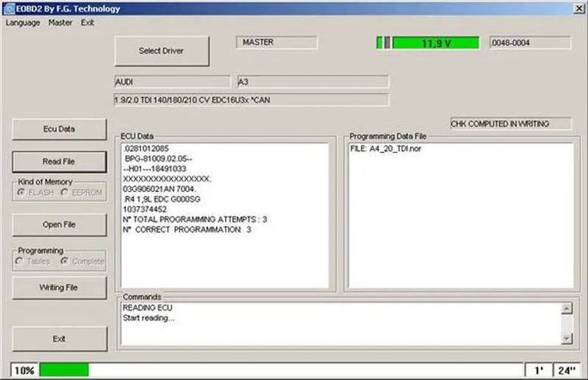Click the --H01---18491033 line
Viewport: 588px width, 380px height.
pyautogui.click(x=154, y=169)
